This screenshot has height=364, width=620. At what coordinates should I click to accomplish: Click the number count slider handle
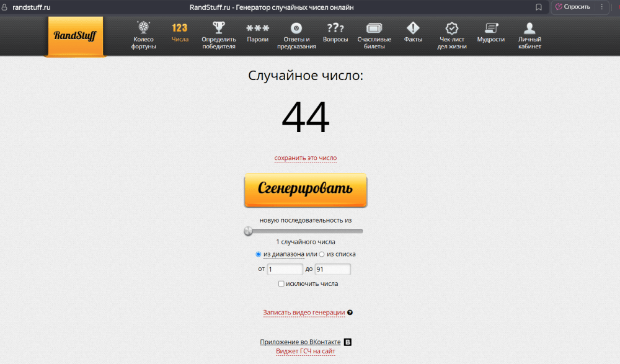tap(249, 231)
